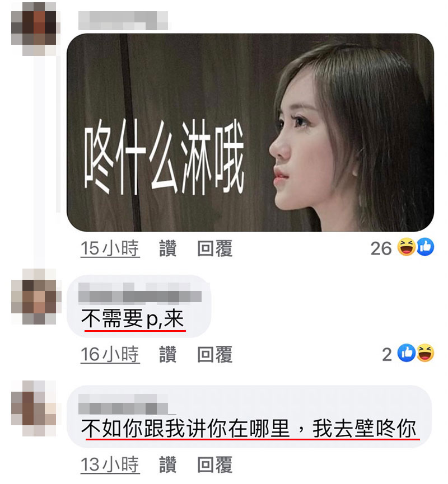The height and width of the screenshot is (484, 448).
Task: Open the third commenter's avatar
Action: pos(34,408)
